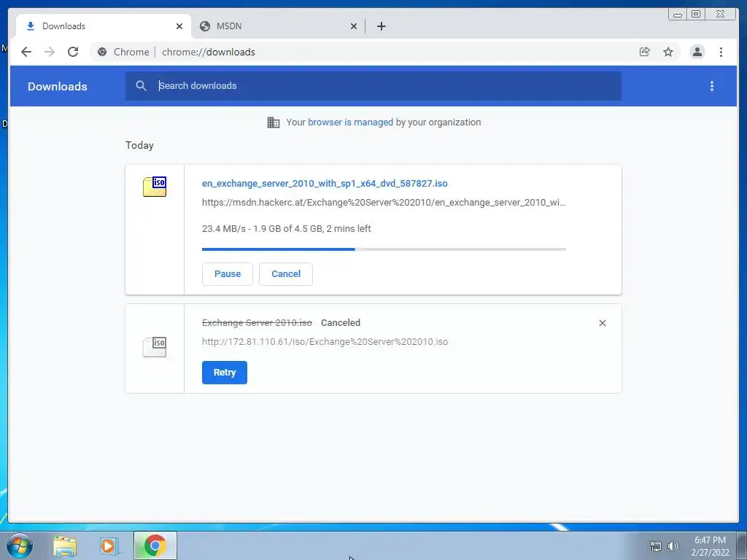
Task: Click the Today date heading
Action: click(139, 145)
